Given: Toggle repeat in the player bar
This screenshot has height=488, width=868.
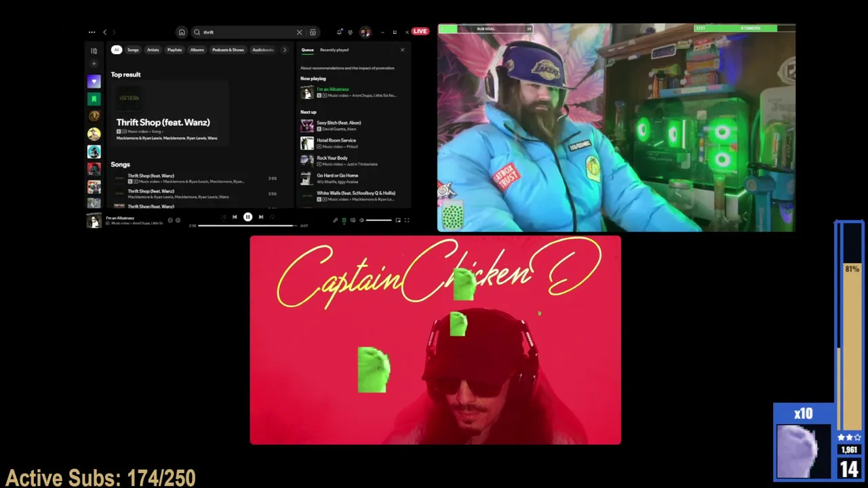Looking at the screenshot, I should point(273,217).
